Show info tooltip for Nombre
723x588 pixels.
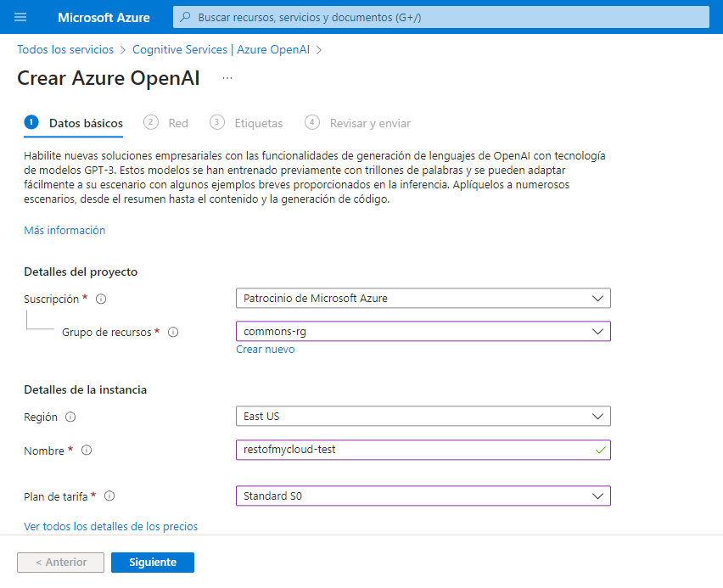87,450
